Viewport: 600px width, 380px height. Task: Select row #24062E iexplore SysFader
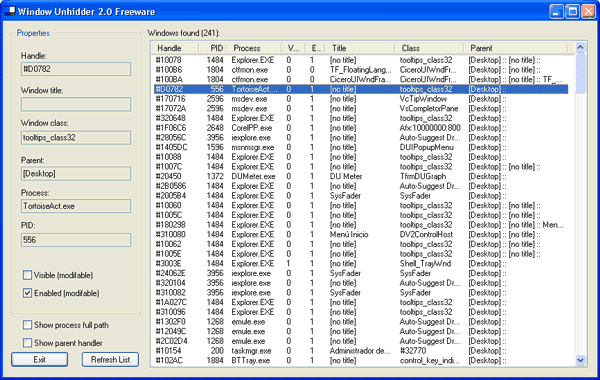click(x=361, y=273)
